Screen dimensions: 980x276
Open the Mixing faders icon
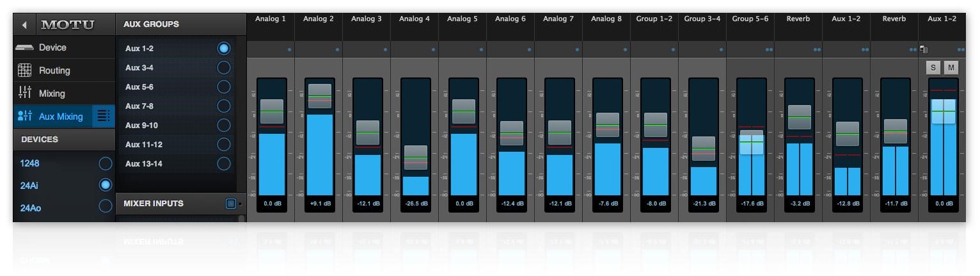pyautogui.click(x=24, y=93)
